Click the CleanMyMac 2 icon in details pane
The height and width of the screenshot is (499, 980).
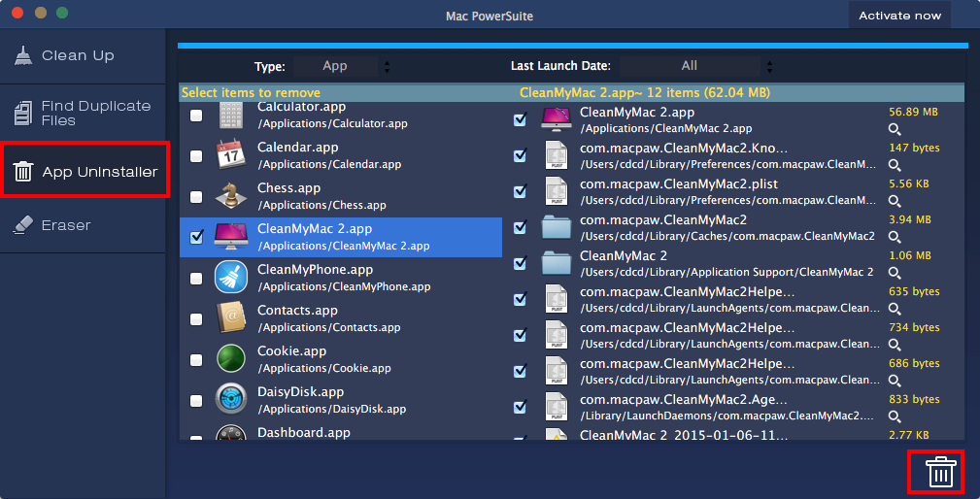[x=557, y=119]
